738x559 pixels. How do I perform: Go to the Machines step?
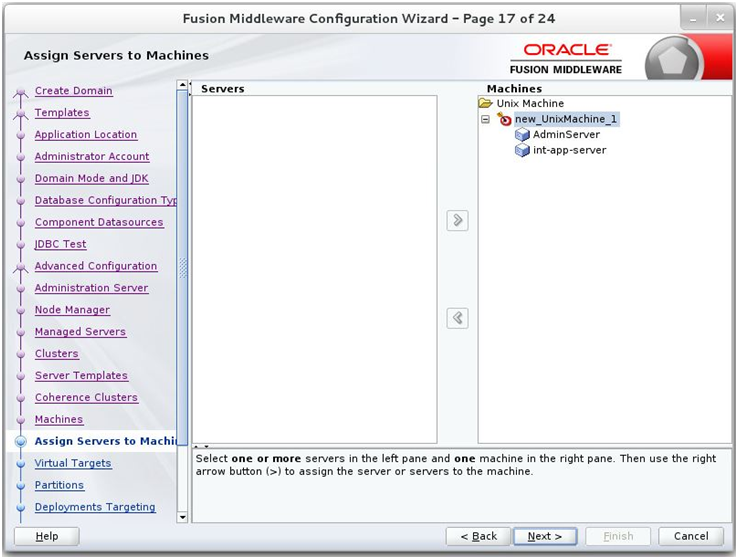tap(59, 419)
